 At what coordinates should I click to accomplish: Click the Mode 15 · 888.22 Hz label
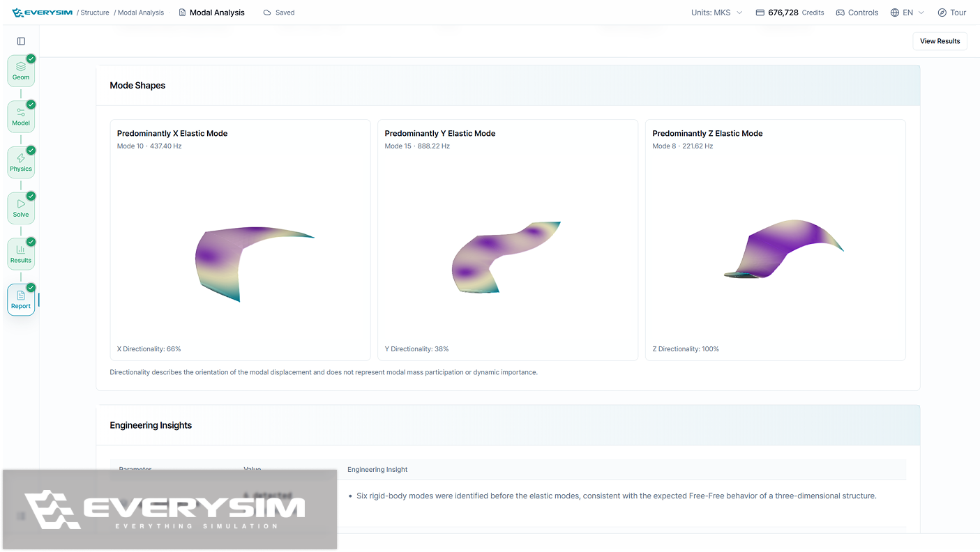coord(417,146)
